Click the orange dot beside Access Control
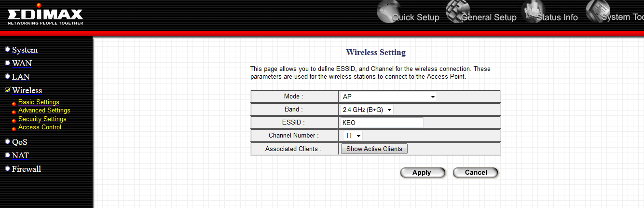The height and width of the screenshot is (208, 644). 14,128
